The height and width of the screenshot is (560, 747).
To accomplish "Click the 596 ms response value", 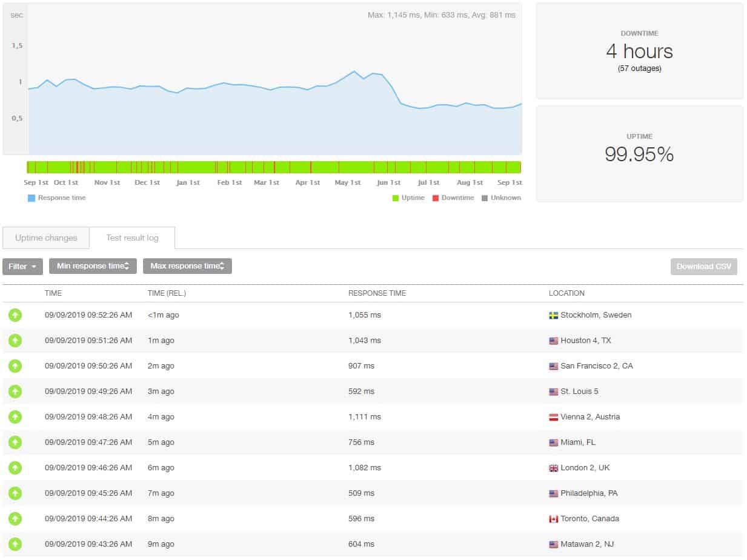I will click(361, 519).
